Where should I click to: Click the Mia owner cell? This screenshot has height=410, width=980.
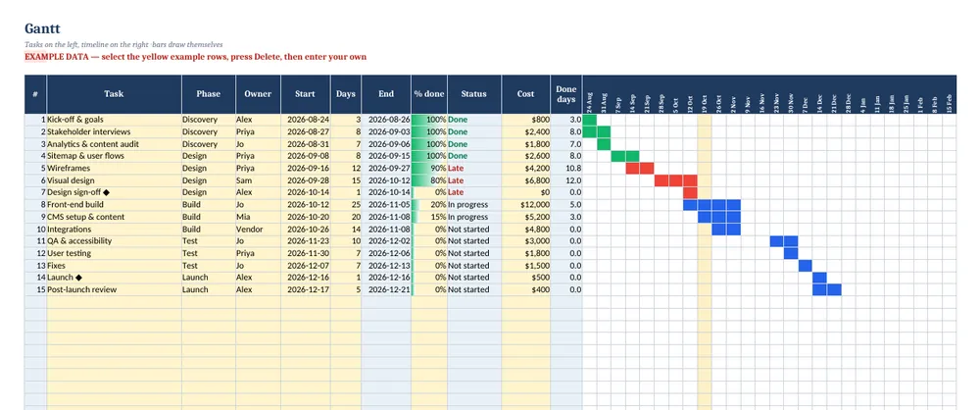(258, 217)
